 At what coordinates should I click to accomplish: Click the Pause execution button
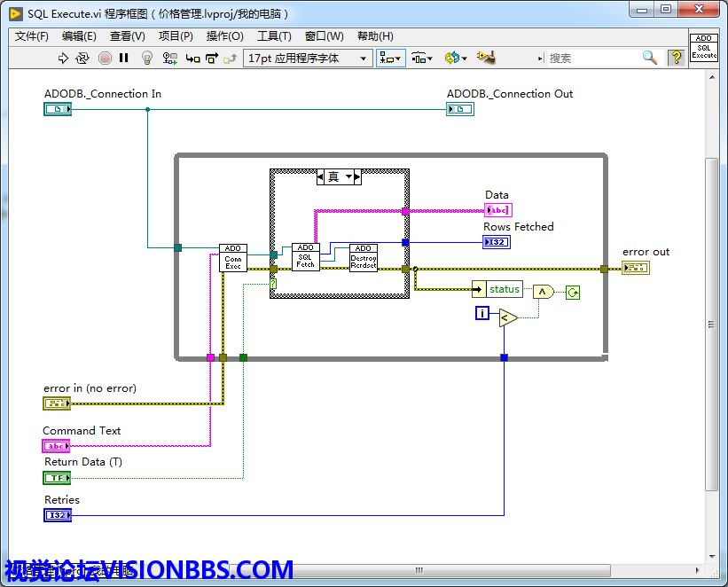click(x=124, y=58)
